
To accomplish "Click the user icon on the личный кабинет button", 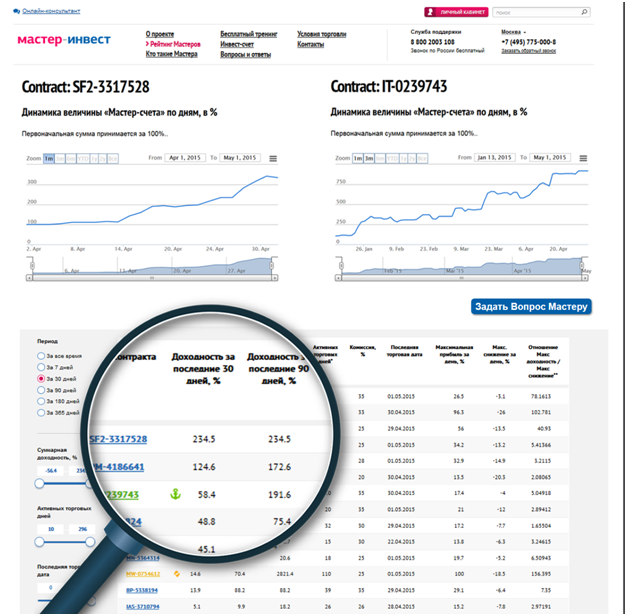I will [x=430, y=12].
